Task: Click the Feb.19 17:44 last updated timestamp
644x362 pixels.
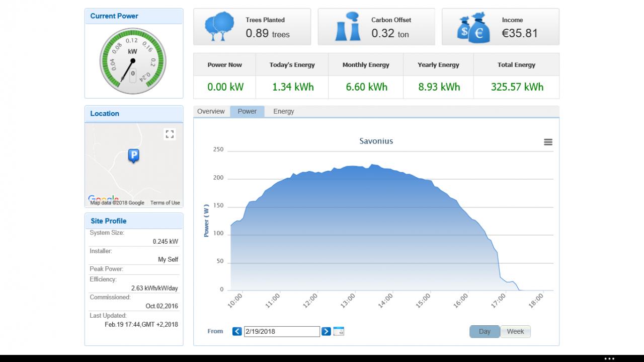Action: [141, 324]
